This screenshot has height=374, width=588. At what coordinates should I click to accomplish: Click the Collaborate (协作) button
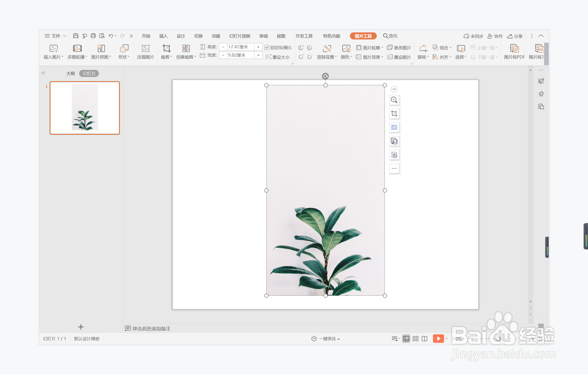[x=495, y=36]
